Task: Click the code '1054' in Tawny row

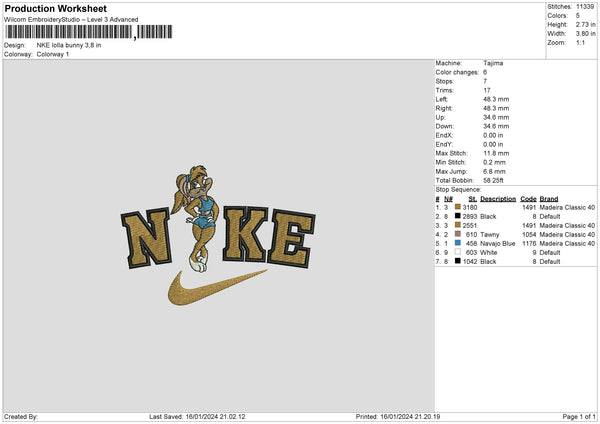Action: [x=529, y=235]
